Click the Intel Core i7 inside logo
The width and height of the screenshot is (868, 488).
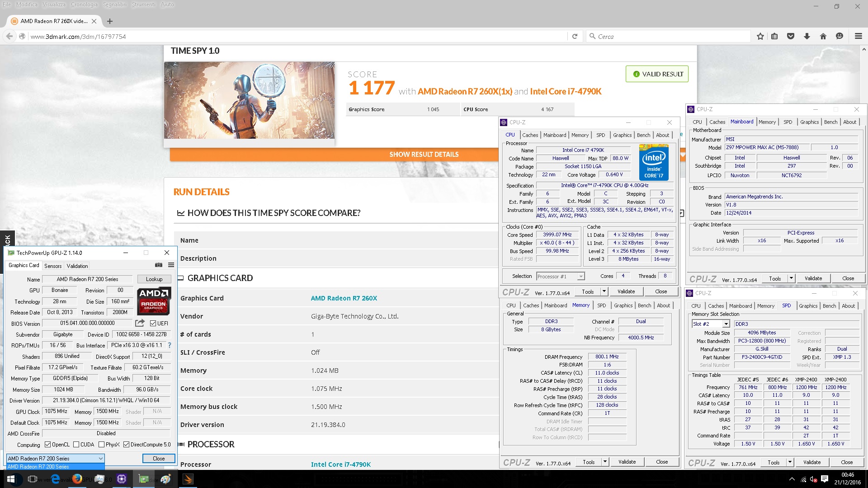tap(654, 163)
